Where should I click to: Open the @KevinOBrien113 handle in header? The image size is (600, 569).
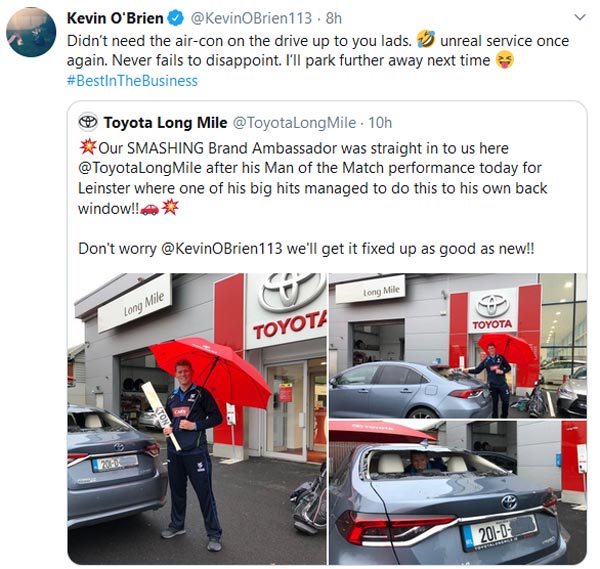pyautogui.click(x=251, y=18)
